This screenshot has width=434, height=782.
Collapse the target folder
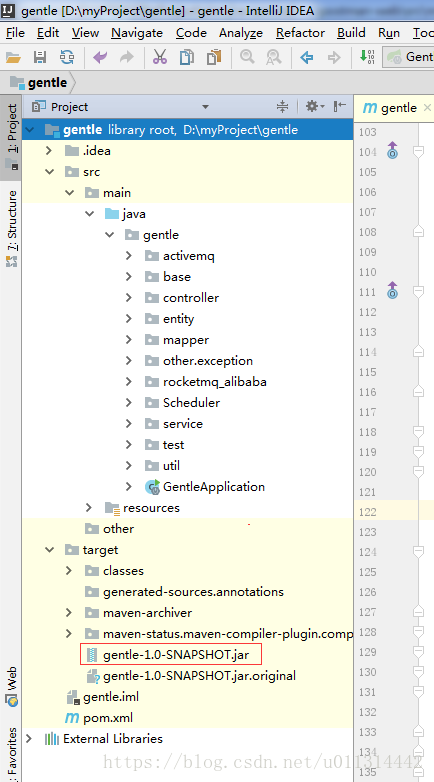click(49, 550)
